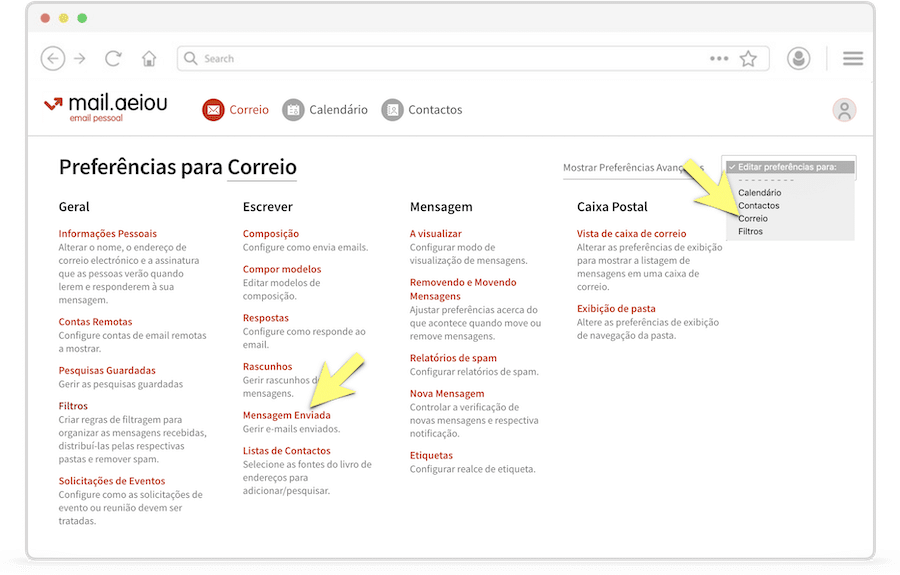Open the browser hamburger menu

tap(852, 59)
